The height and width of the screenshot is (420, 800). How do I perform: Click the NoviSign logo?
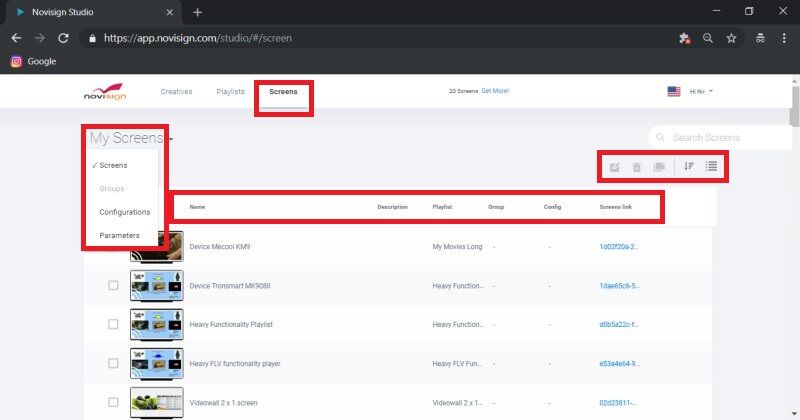tap(104, 92)
